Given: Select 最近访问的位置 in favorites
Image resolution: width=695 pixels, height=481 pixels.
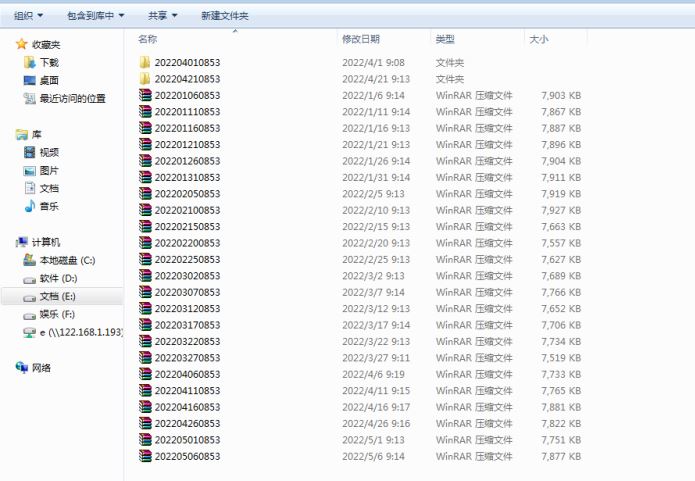Looking at the screenshot, I should (72, 98).
